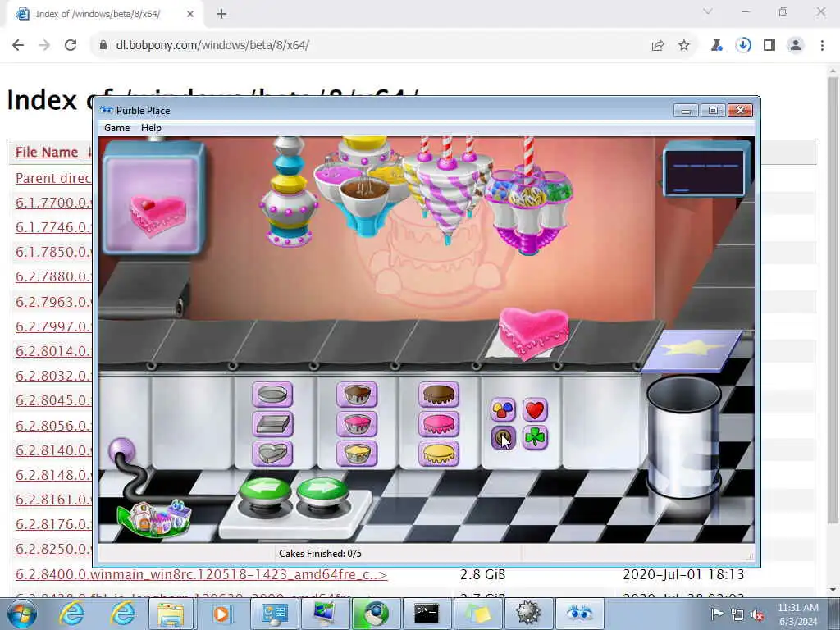
Task: Click the Purble Place house home icon
Action: click(155, 518)
